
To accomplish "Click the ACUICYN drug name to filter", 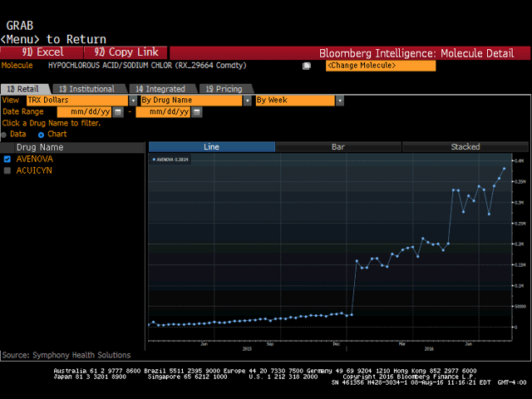I will (x=34, y=170).
